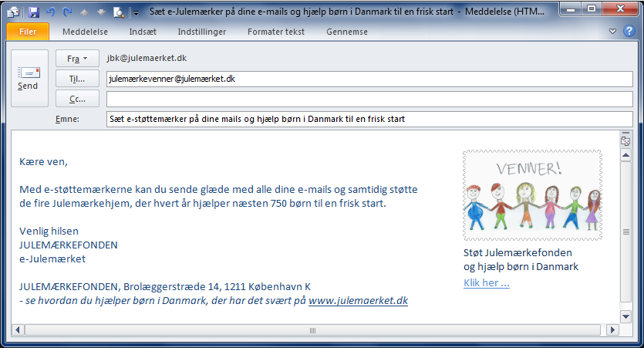Click the Brolæggerstræde 14 address line
644x348 pixels.
pos(165,287)
